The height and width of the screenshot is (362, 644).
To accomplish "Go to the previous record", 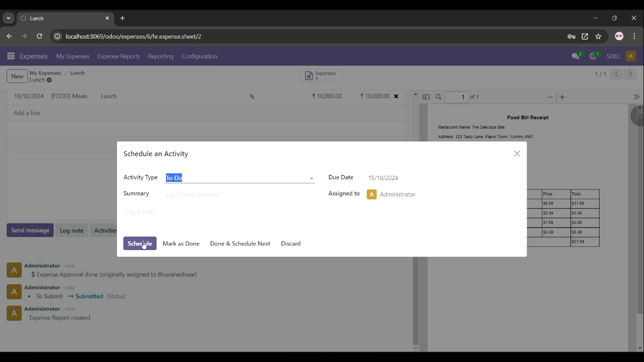I will pyautogui.click(x=617, y=74).
